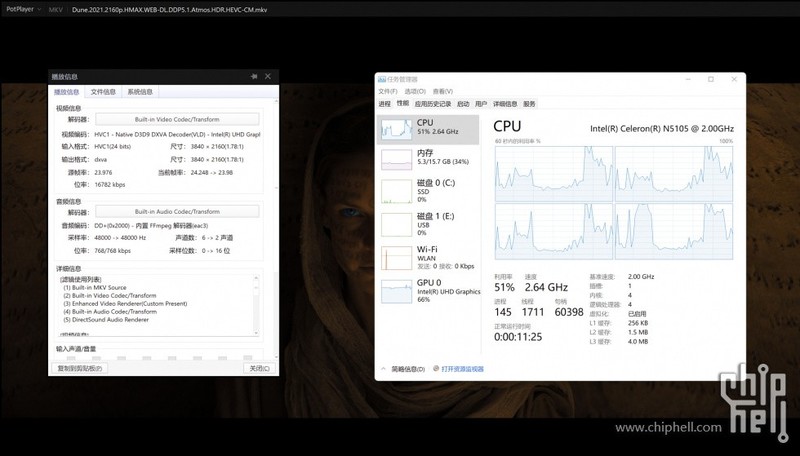Click the 60398 handles count

click(569, 312)
